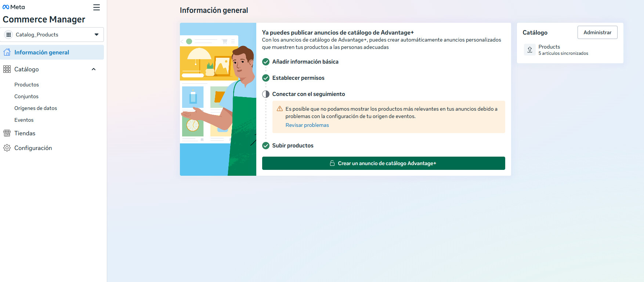The width and height of the screenshot is (644, 282).
Task: Click the home icon beside Información general
Action: pos(7,52)
